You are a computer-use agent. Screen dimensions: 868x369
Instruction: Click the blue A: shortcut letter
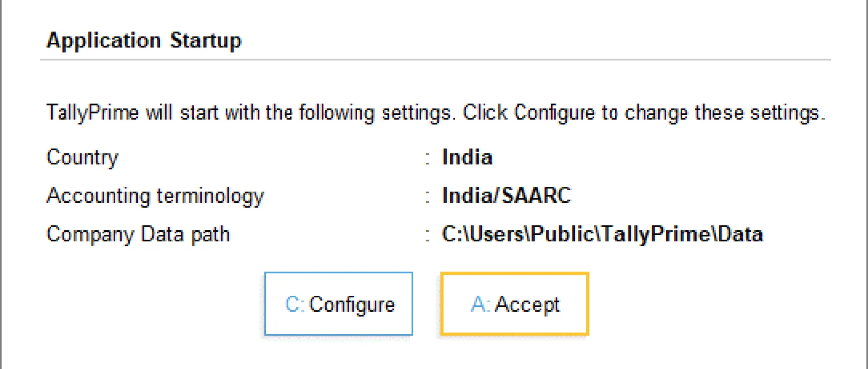(x=480, y=304)
